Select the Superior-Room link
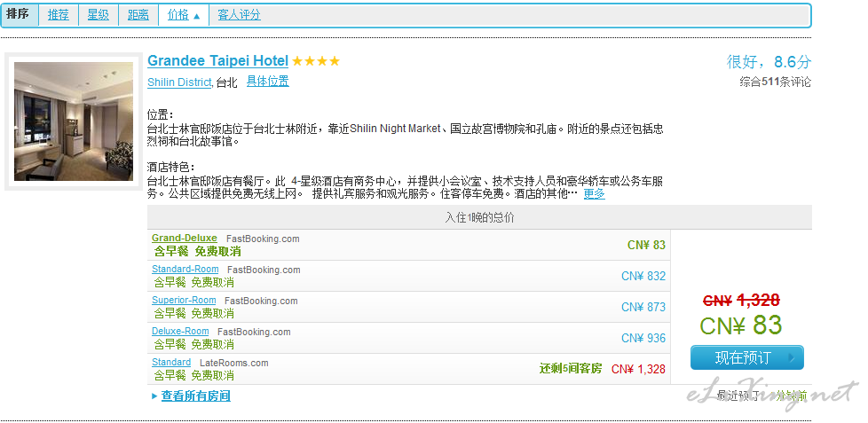The image size is (868, 423). tap(184, 301)
